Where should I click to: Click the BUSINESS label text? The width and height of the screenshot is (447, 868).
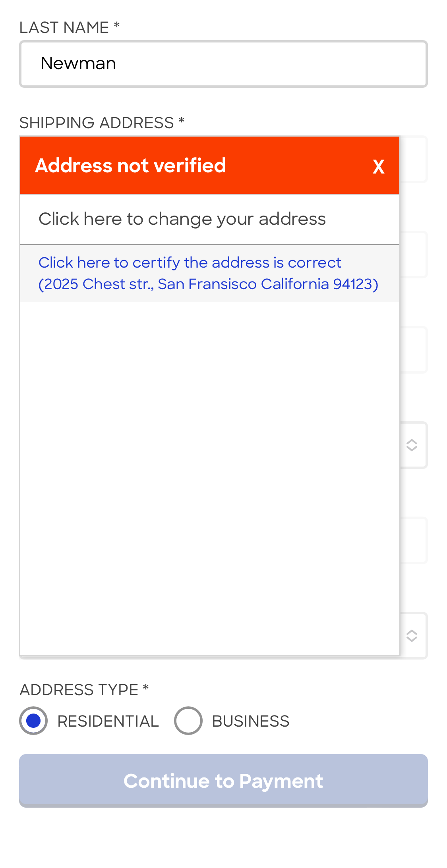pos(250,721)
